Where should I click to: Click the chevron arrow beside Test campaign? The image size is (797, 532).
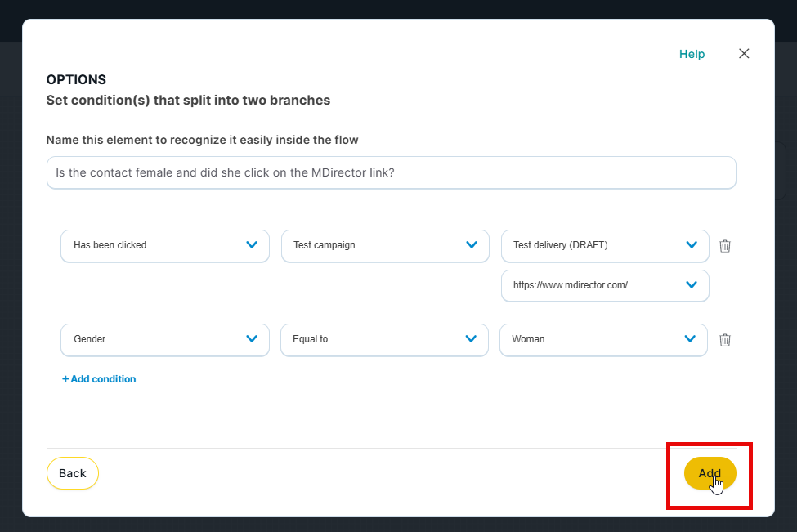click(x=472, y=245)
